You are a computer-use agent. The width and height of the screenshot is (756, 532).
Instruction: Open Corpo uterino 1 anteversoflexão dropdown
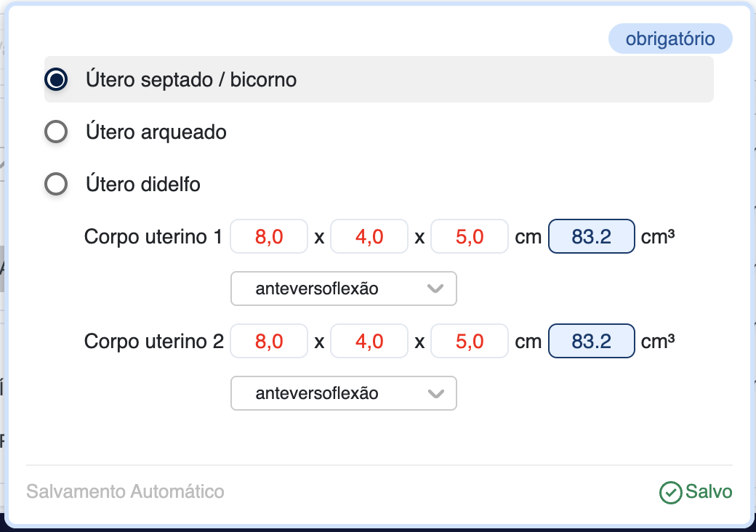[x=343, y=289]
